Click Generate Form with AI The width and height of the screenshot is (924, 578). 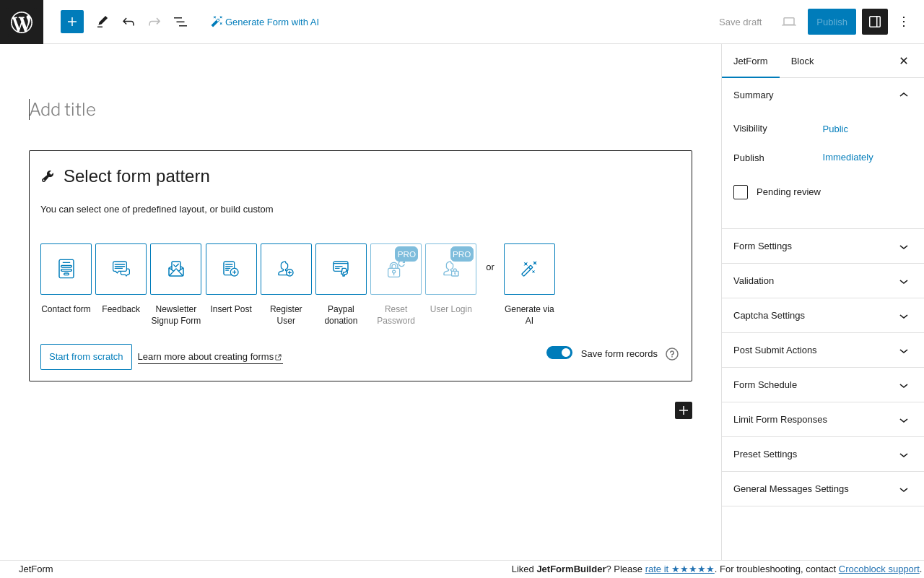[x=265, y=22]
